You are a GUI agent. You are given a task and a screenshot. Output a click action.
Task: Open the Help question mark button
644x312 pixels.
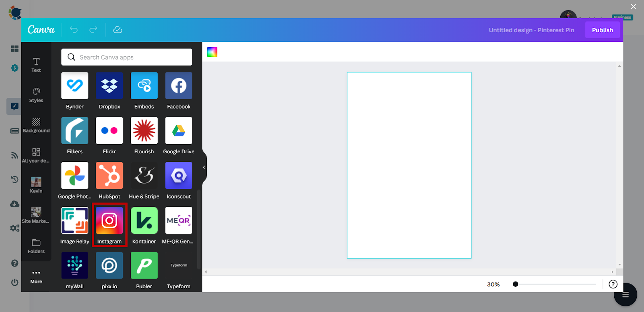tap(613, 284)
